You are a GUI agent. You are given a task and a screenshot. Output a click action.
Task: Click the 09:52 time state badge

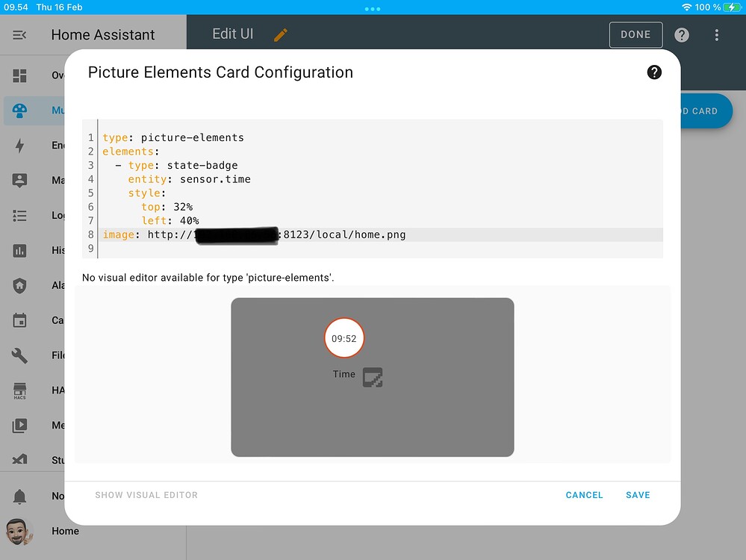coord(344,338)
